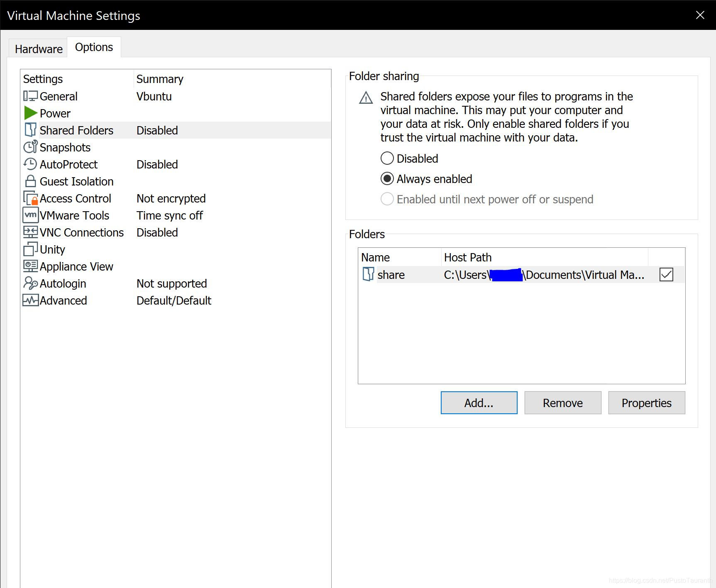This screenshot has width=716, height=588.
Task: Select the Advanced setting label
Action: 63,300
